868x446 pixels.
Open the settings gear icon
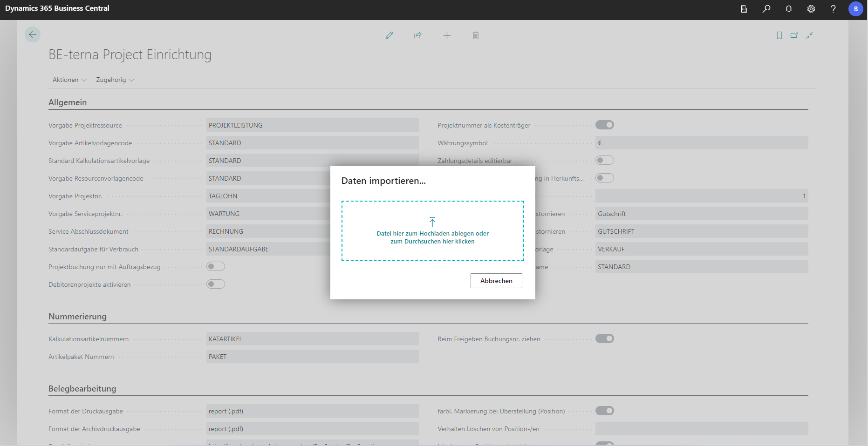click(x=811, y=9)
